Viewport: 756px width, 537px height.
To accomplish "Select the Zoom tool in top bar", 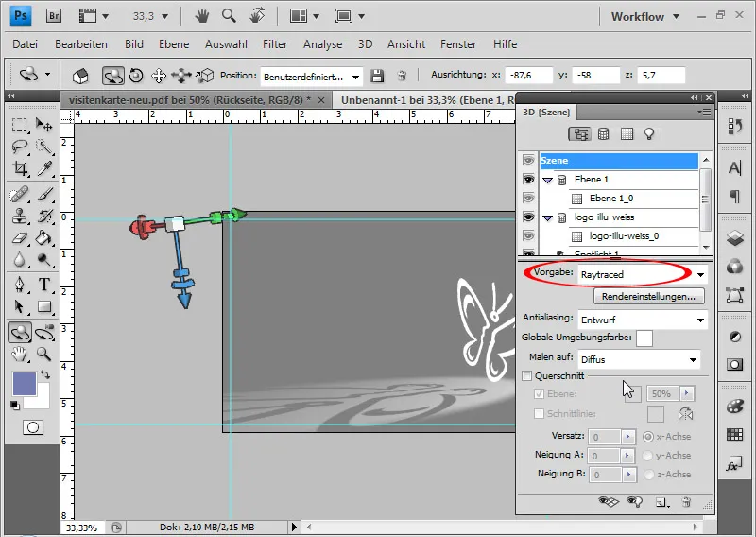I will click(x=229, y=16).
